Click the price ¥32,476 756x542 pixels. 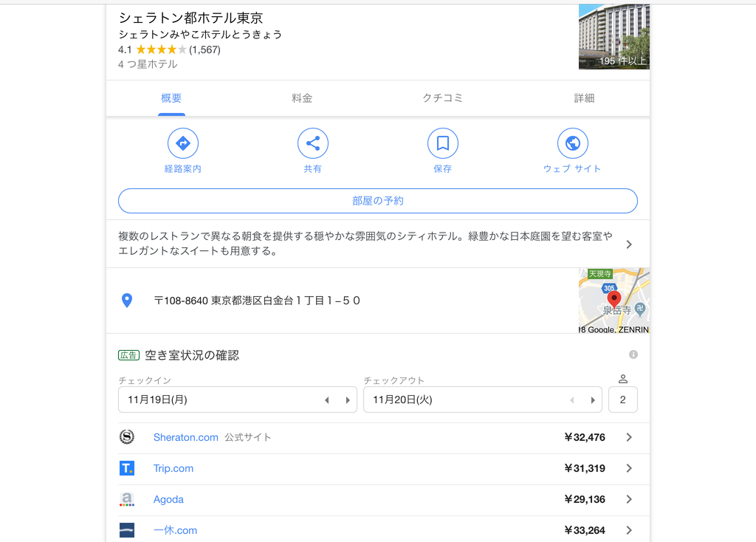pos(585,437)
